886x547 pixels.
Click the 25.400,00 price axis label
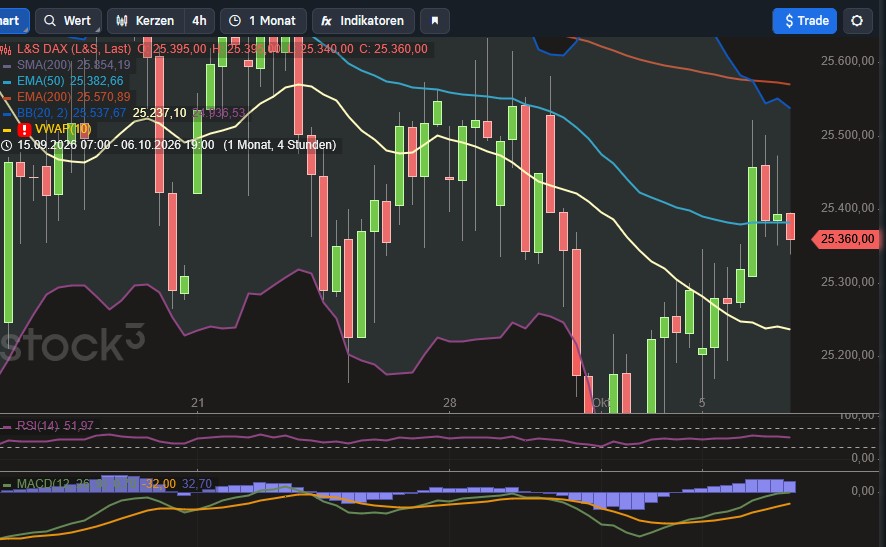(848, 208)
